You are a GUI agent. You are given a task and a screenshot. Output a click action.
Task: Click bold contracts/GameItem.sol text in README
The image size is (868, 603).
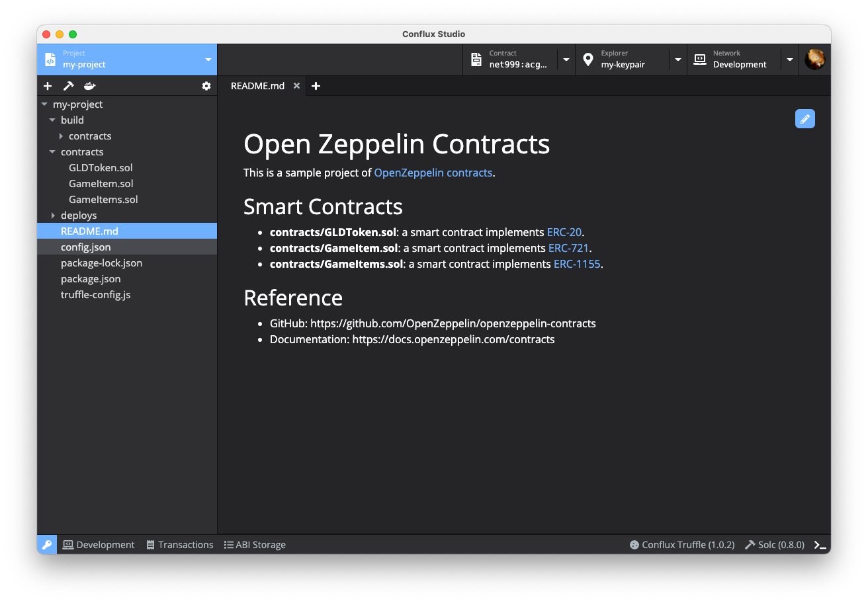tap(333, 248)
